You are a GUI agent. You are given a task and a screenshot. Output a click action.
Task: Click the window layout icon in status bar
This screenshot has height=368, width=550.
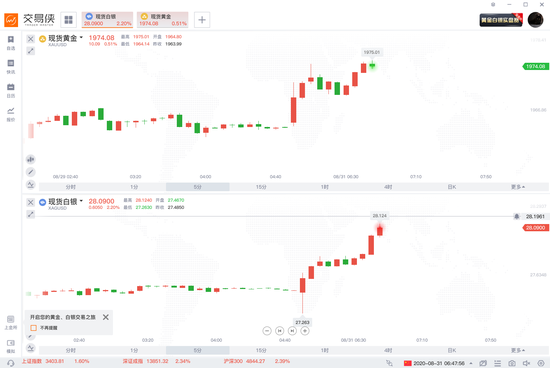483,363
